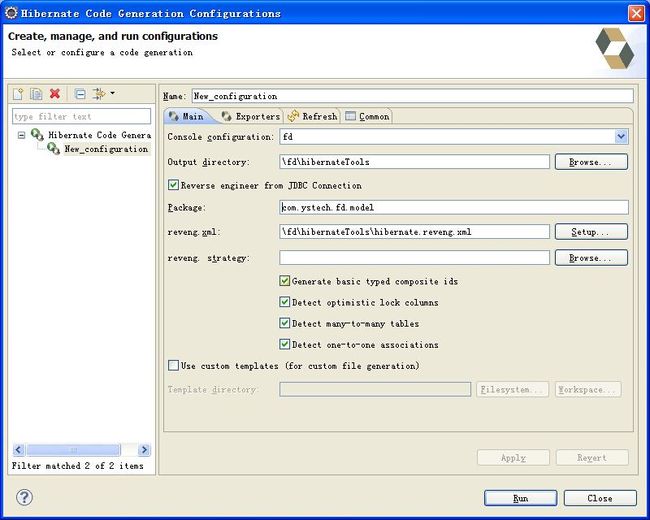650x520 pixels.
Task: Click the filter configurations toolbar icon
Action: click(x=99, y=94)
